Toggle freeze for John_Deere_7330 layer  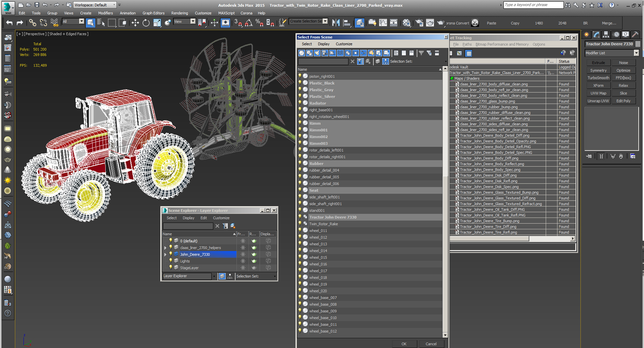pyautogui.click(x=243, y=254)
